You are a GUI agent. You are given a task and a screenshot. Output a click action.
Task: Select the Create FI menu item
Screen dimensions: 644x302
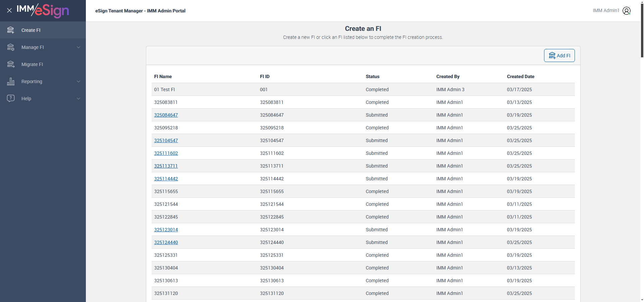point(43,30)
